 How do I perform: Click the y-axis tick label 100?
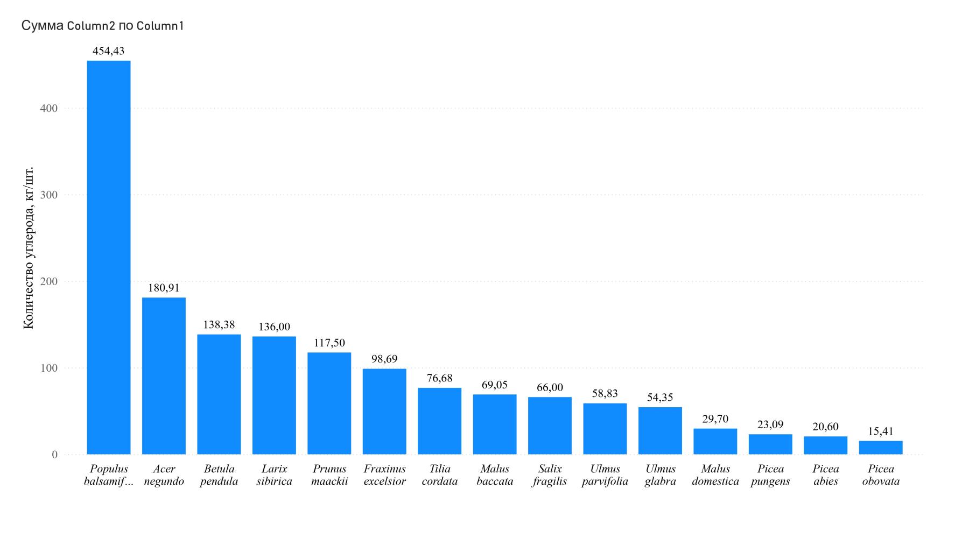(49, 368)
